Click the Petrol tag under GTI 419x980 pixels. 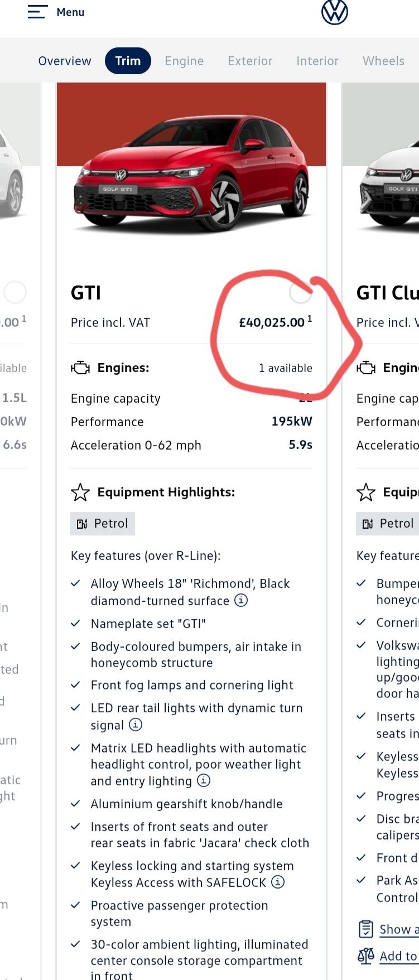(x=103, y=523)
